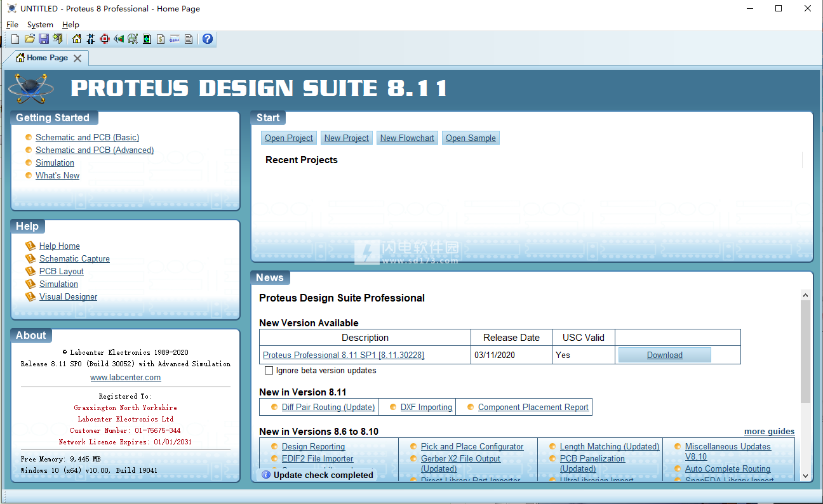The image size is (823, 504).
Task: Open Pick and Place Configurator link
Action: [472, 446]
